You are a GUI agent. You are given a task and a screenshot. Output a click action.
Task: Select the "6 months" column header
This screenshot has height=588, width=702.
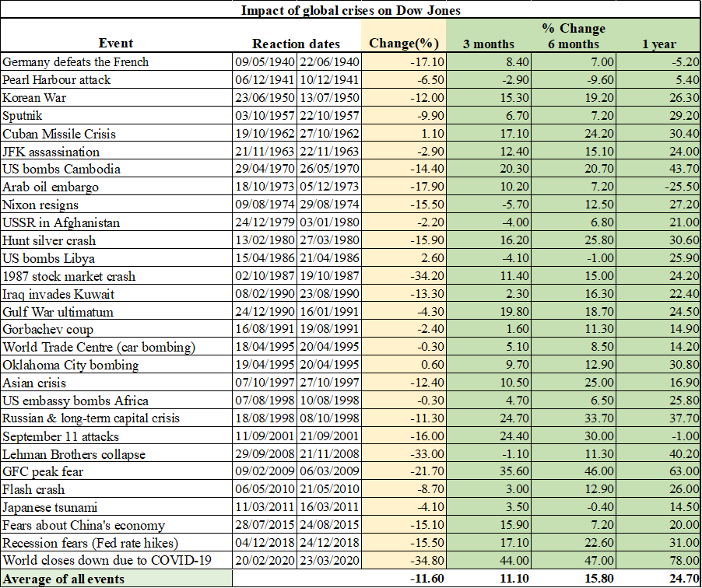(x=574, y=44)
